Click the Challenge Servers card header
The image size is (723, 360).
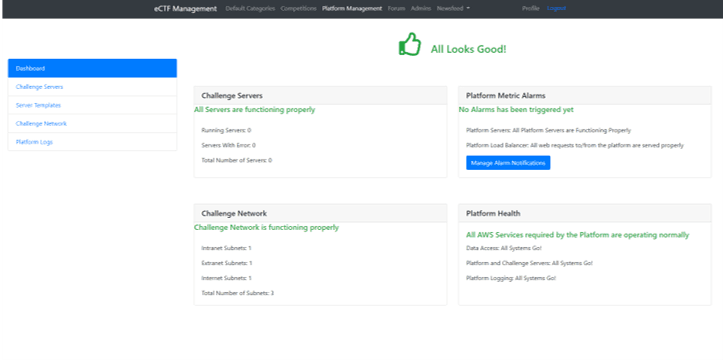coord(320,95)
